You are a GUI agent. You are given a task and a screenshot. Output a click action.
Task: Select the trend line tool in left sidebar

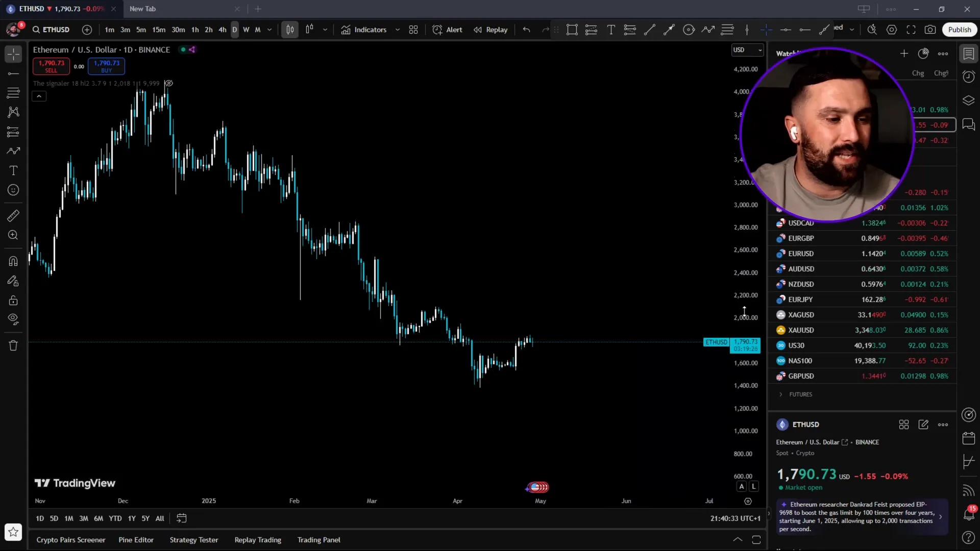13,74
